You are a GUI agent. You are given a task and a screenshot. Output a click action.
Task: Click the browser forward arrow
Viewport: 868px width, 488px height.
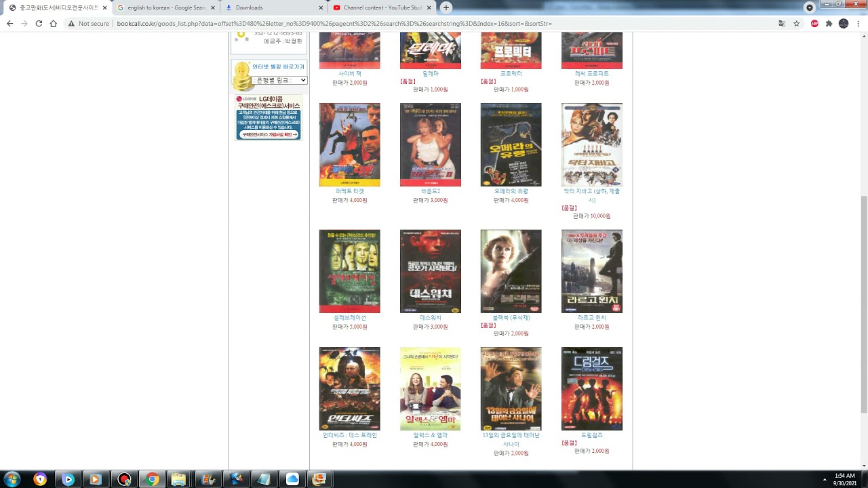[24, 23]
